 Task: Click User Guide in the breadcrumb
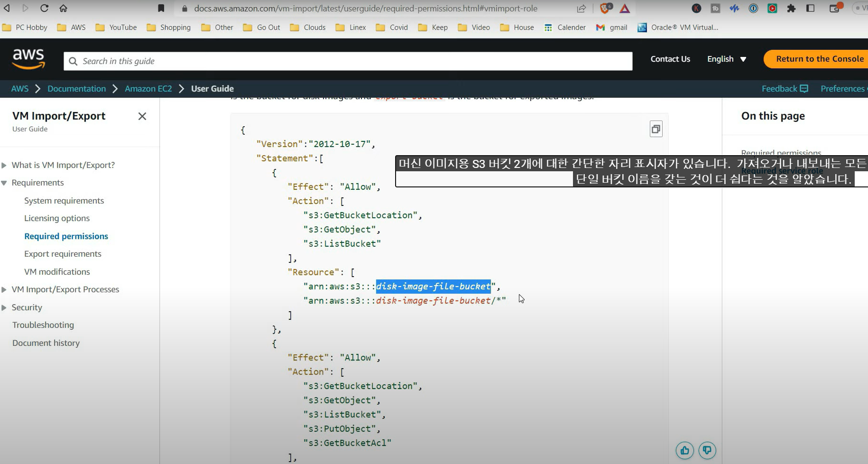(x=212, y=89)
